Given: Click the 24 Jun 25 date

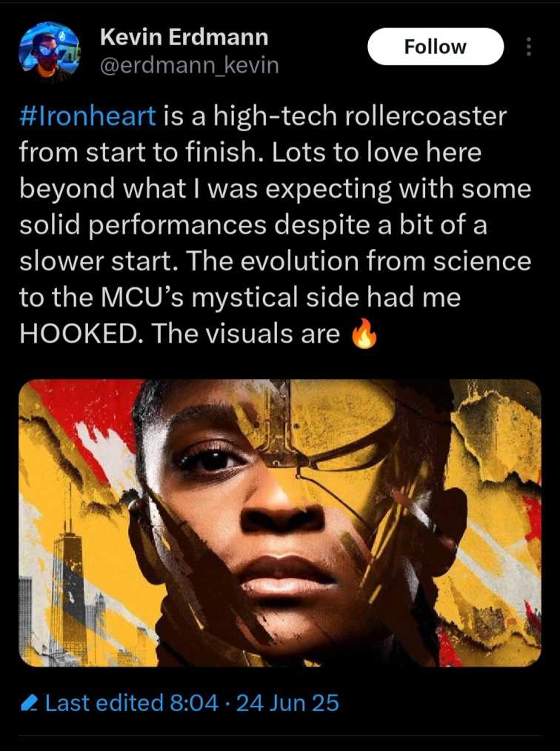Looking at the screenshot, I should pyautogui.click(x=287, y=703).
